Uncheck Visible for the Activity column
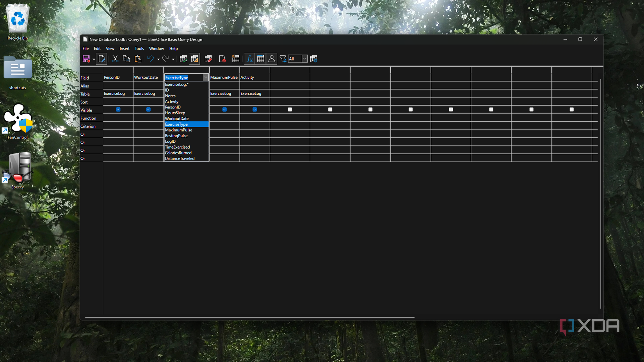This screenshot has width=644, height=362. point(254,110)
